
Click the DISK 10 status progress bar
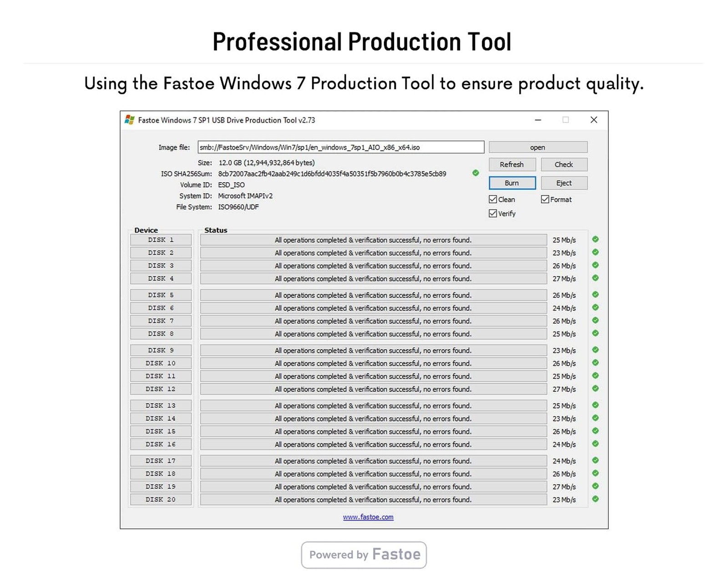[374, 363]
